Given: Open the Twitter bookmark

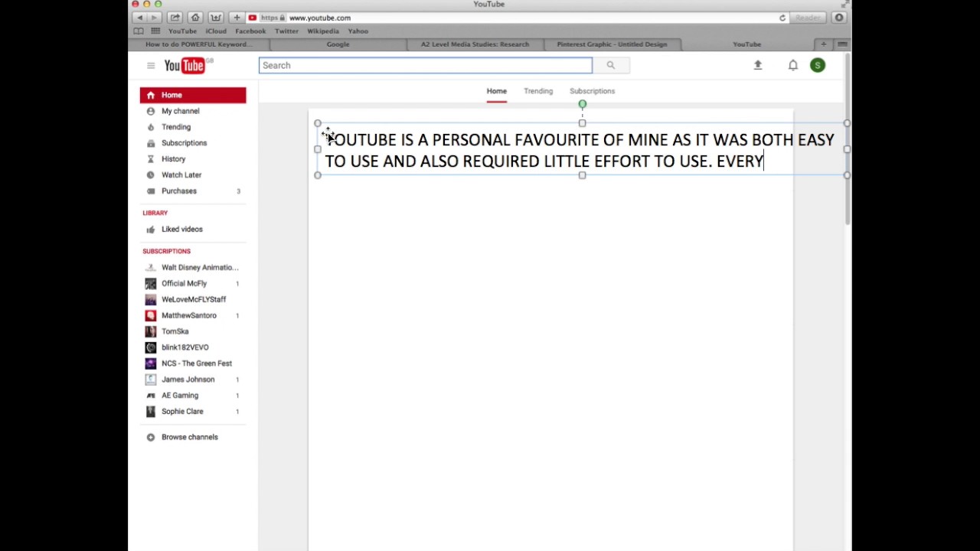Looking at the screenshot, I should tap(286, 31).
